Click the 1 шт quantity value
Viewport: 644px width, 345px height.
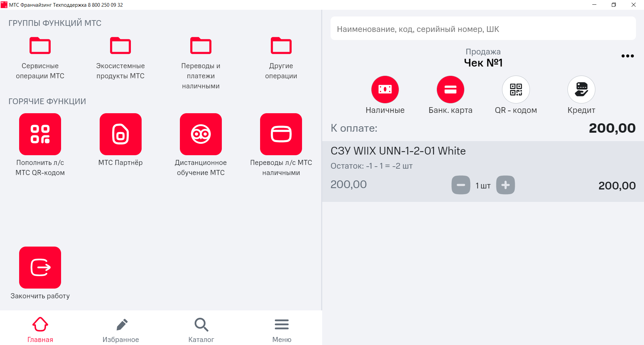click(483, 185)
